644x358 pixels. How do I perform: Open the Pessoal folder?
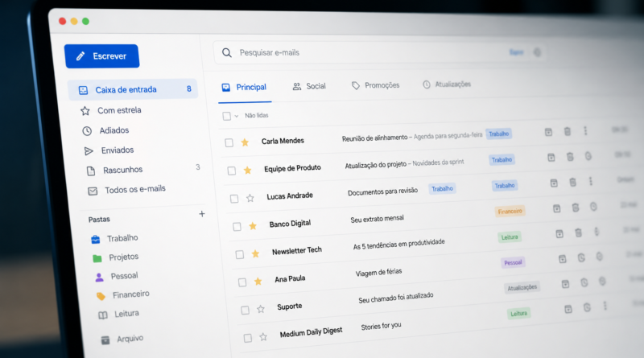pyautogui.click(x=117, y=276)
